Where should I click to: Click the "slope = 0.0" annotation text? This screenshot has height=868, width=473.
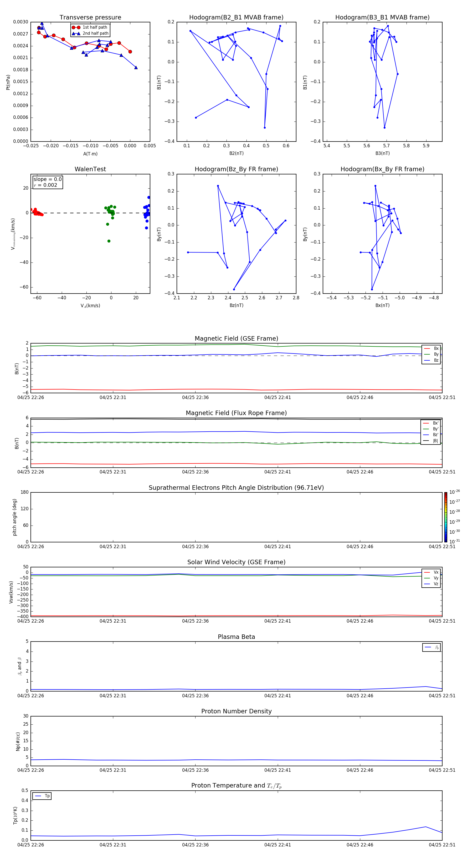(x=48, y=179)
